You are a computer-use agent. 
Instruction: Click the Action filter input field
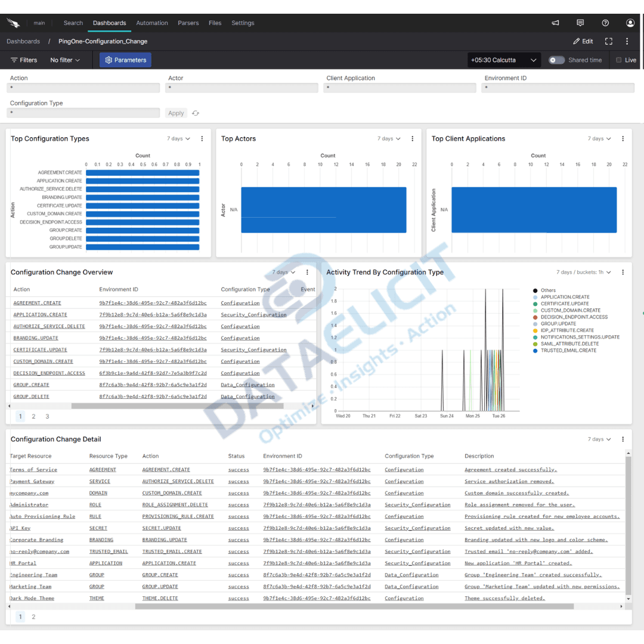[x=83, y=88]
